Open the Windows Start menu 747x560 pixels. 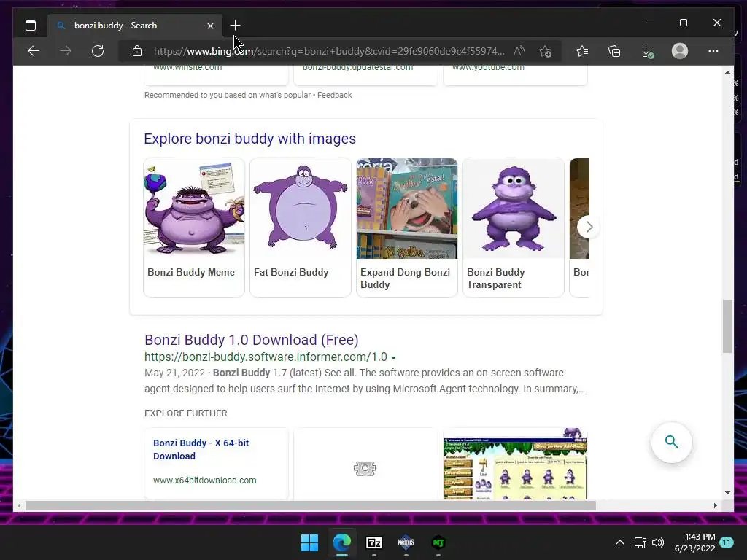point(309,542)
